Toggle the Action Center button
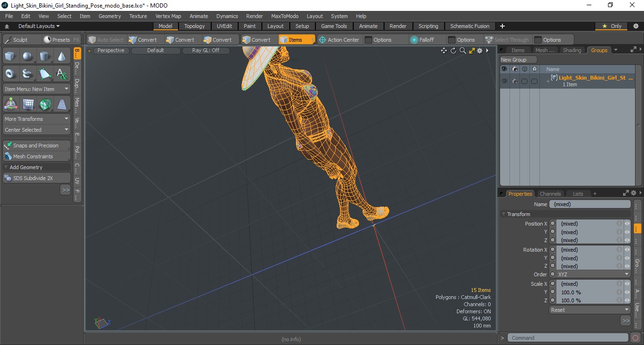The height and width of the screenshot is (345, 644). 339,40
